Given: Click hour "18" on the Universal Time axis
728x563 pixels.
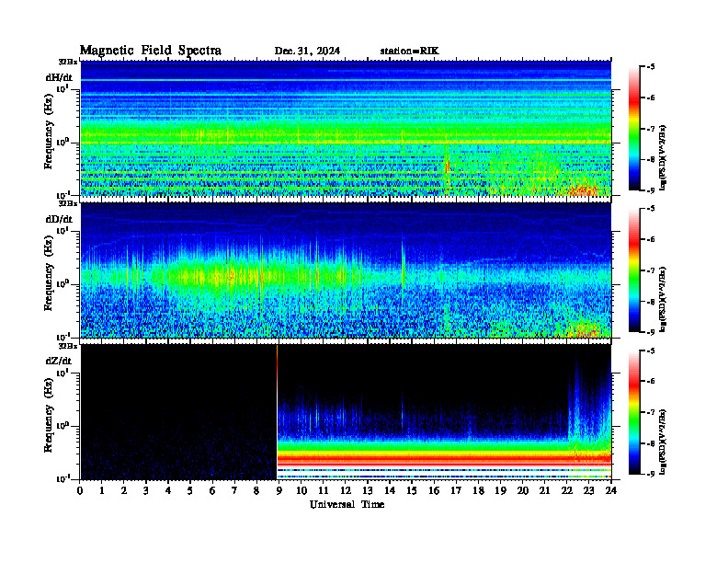Looking at the screenshot, I should pos(478,491).
